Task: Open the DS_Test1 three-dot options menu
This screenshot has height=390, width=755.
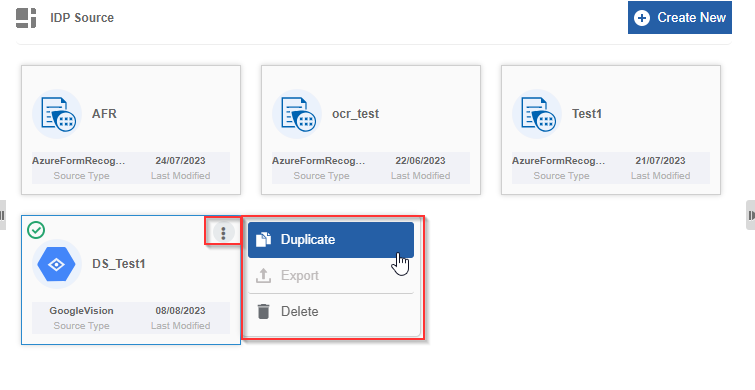Action: (x=223, y=233)
